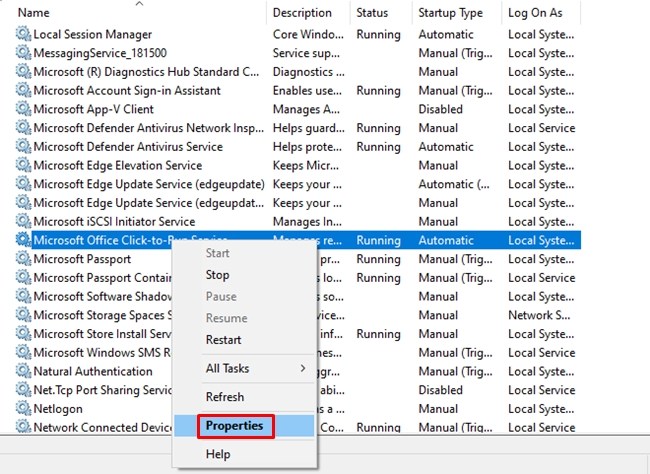Choose Stop in the context menu
This screenshot has width=650, height=474.
click(244, 275)
